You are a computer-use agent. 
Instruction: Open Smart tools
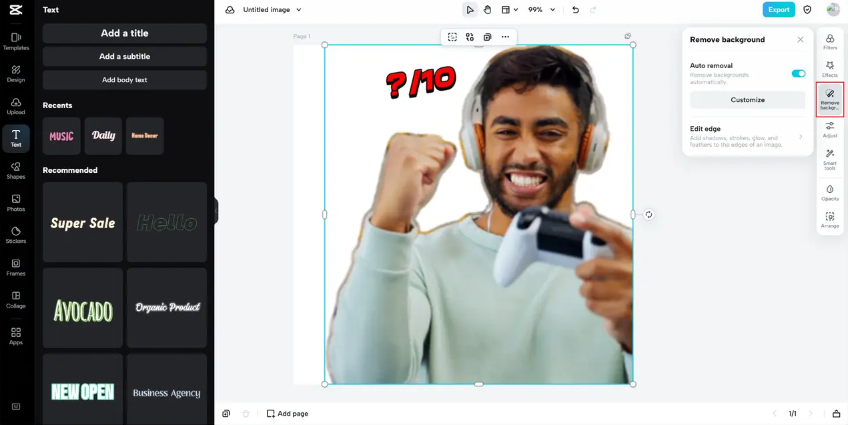point(830,160)
